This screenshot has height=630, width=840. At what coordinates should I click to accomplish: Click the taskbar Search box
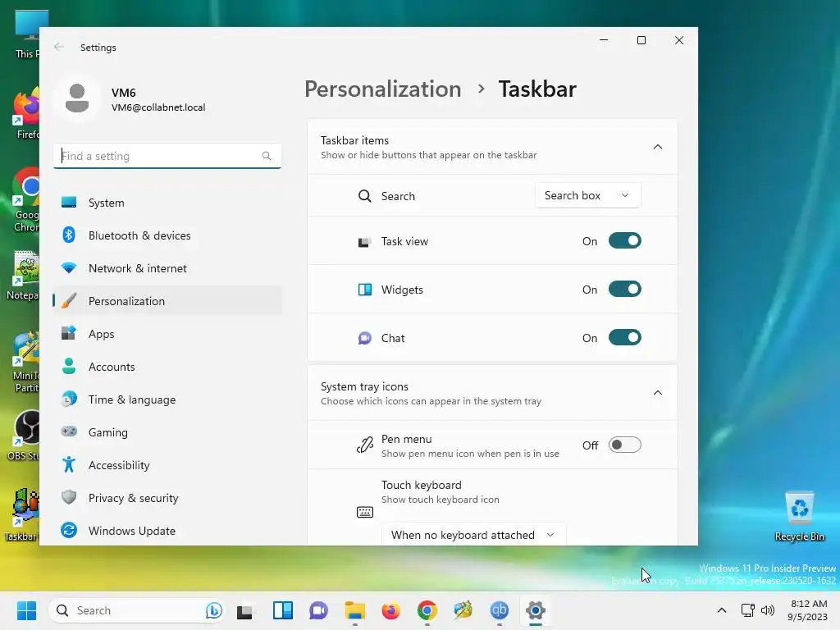[136, 610]
